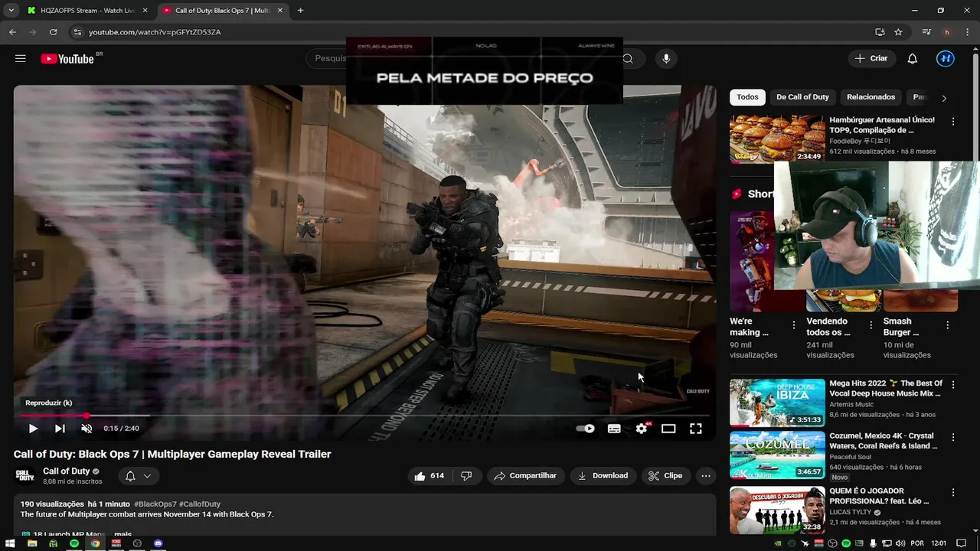Click the Compartilhar share button

point(525,475)
